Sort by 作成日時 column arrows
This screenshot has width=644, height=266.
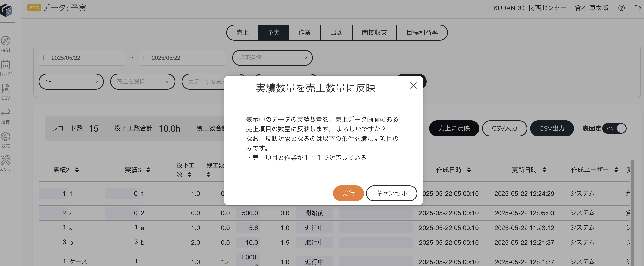[469, 170]
